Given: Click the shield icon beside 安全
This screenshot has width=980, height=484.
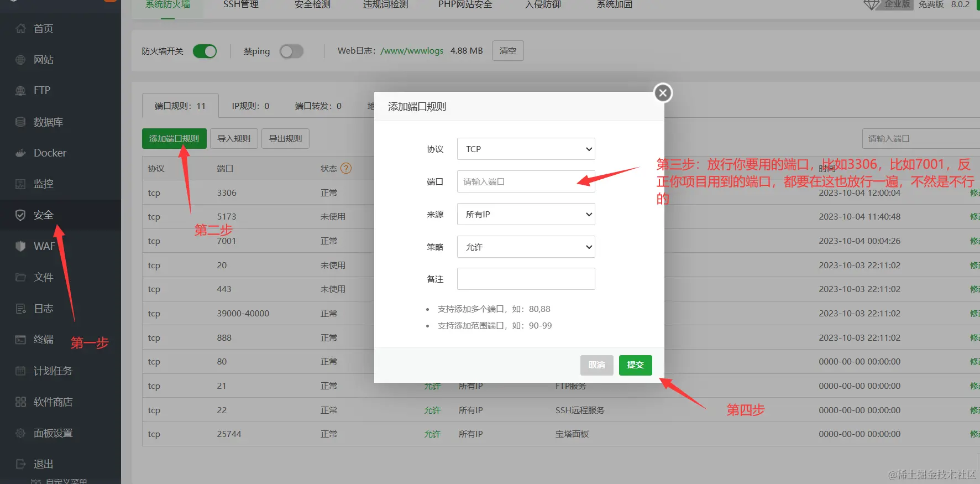Looking at the screenshot, I should tap(20, 215).
